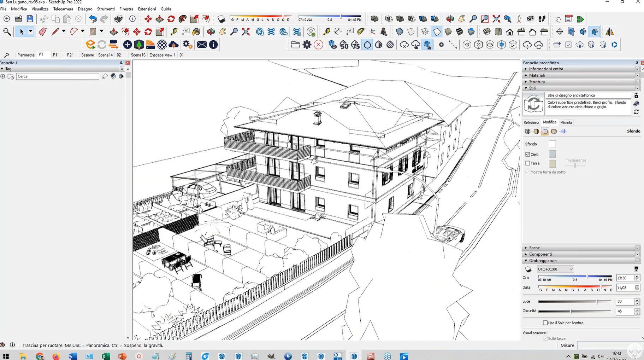The height and width of the screenshot is (360, 644).
Task: Switch to the Iso house view
Action: (x=486, y=32)
